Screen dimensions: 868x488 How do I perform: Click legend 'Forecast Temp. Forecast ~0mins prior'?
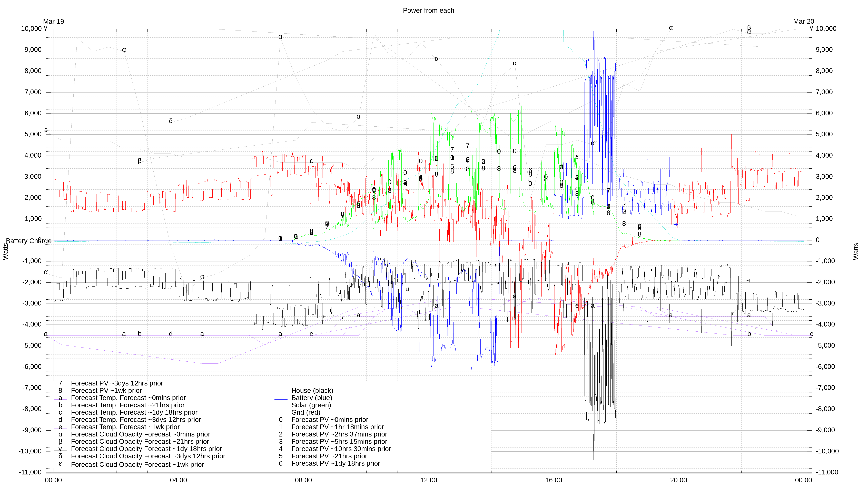click(128, 398)
